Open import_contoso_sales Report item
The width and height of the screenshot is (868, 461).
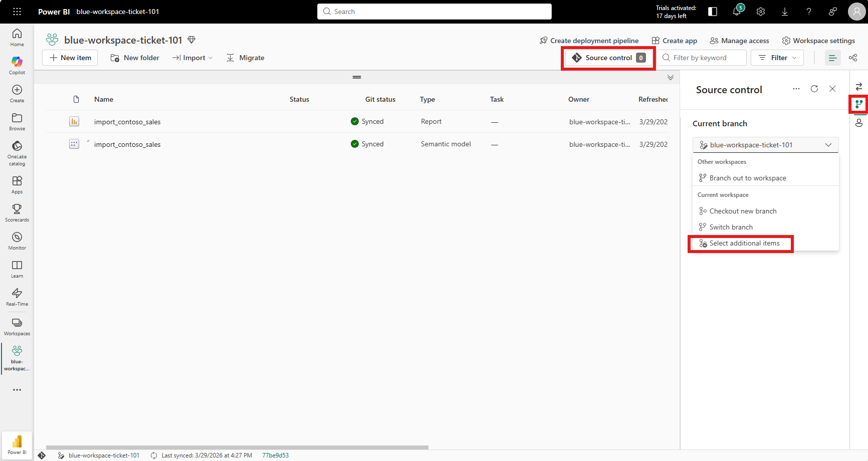click(127, 122)
